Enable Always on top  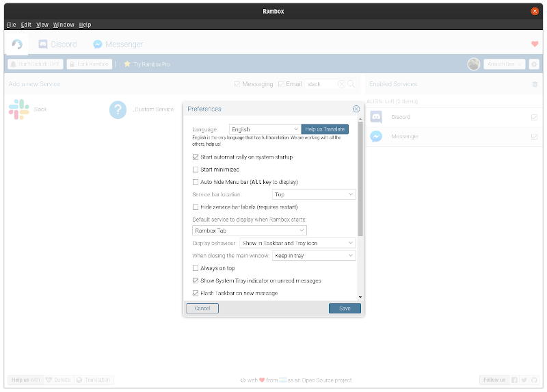[196, 268]
